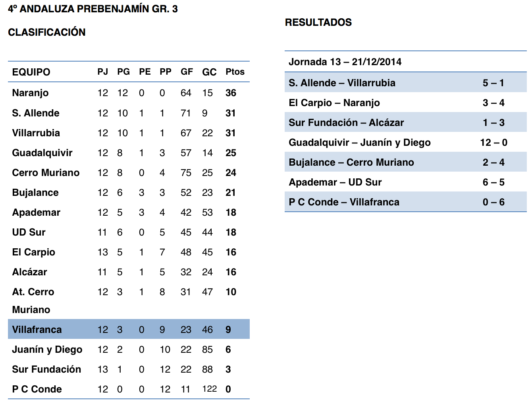Select the El Carpio – Naranjo match
Viewport: 532px width, 406px height.
[406, 102]
